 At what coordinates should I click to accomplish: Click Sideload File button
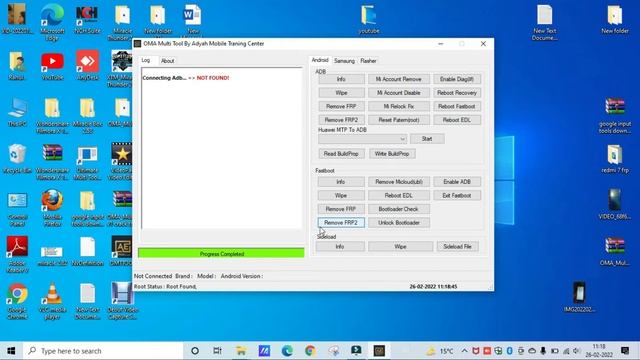[x=457, y=247]
